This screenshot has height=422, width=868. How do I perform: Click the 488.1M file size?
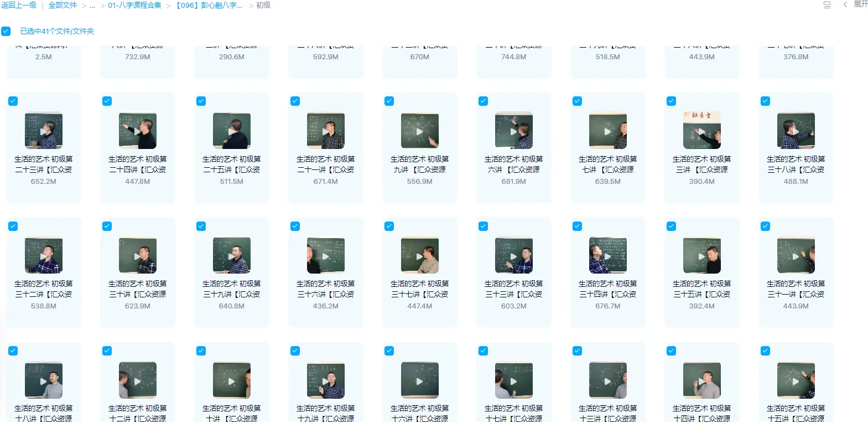pyautogui.click(x=796, y=181)
